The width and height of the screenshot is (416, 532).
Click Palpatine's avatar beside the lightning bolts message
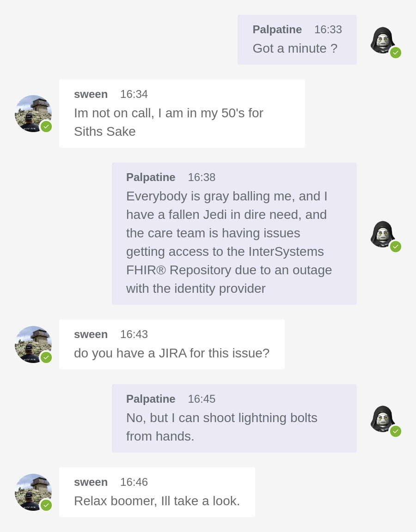[x=382, y=418]
